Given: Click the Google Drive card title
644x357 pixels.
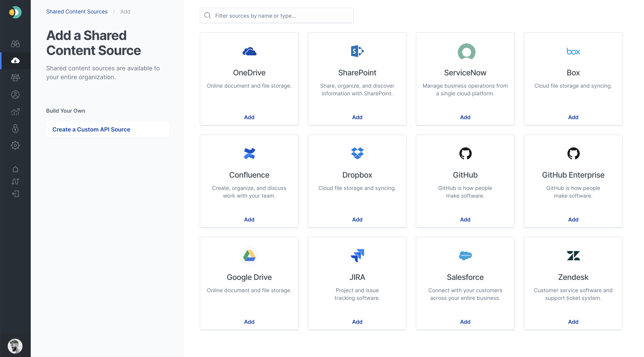Looking at the screenshot, I should click(x=249, y=277).
